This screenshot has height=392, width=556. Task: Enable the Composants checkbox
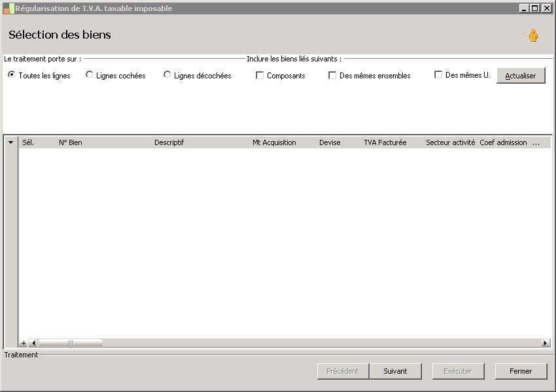(260, 75)
